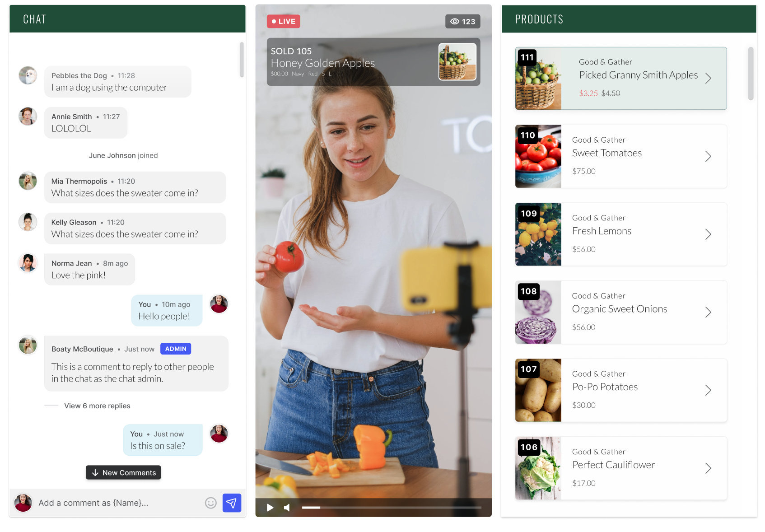Click the New Comments button

tap(124, 472)
